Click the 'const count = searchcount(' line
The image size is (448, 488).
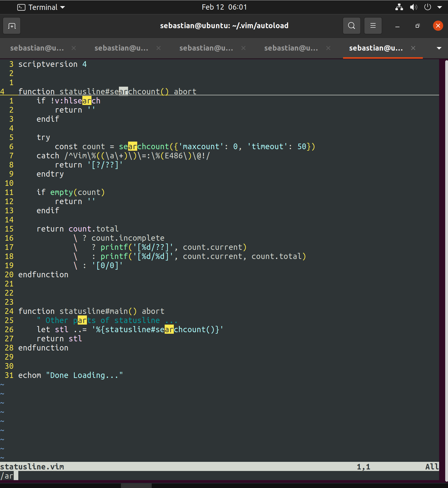(185, 147)
